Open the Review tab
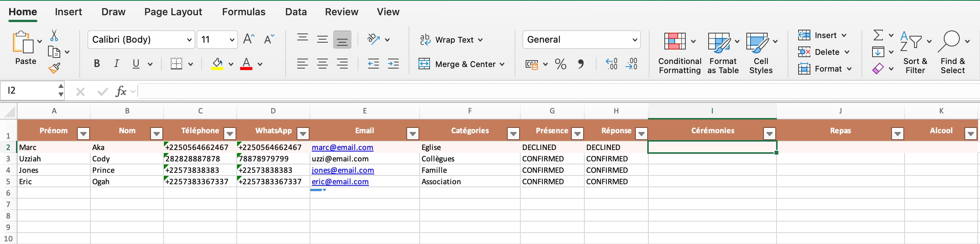This screenshot has height=244, width=980. [342, 12]
